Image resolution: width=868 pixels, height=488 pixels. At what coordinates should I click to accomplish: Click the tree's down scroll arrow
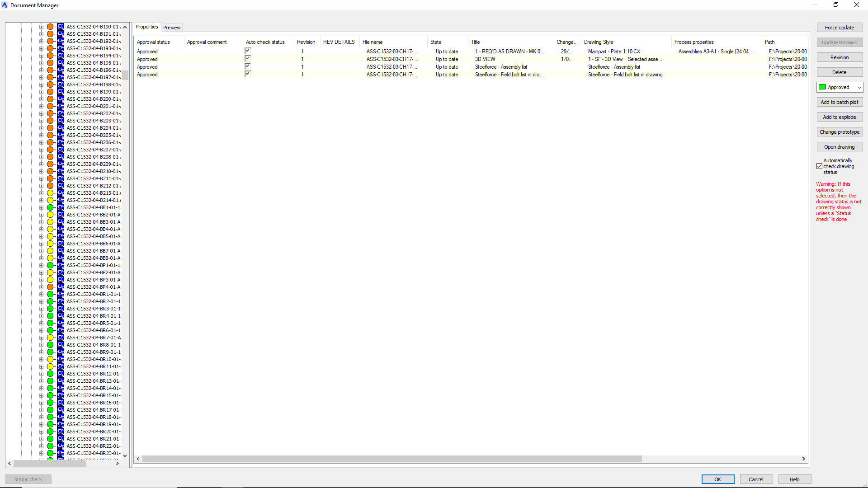(x=125, y=455)
